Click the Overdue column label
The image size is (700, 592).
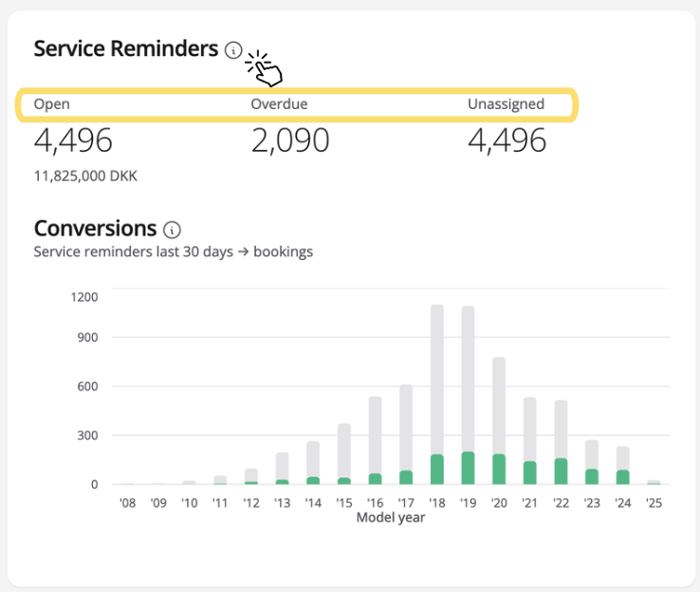(x=279, y=104)
